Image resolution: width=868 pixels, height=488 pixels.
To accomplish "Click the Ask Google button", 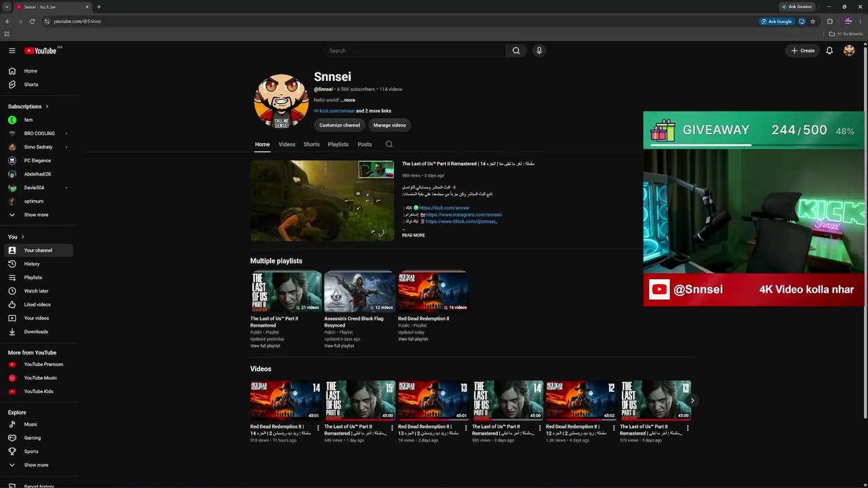I will point(776,21).
